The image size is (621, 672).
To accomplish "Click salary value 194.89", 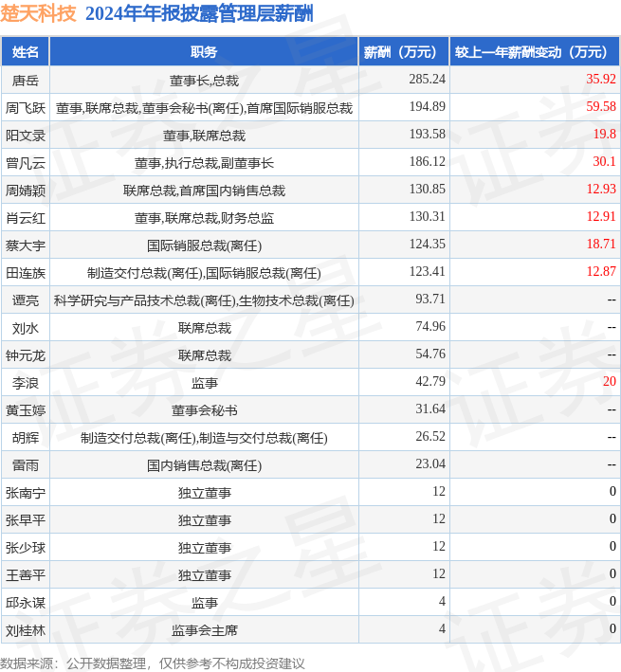I will [x=427, y=106].
